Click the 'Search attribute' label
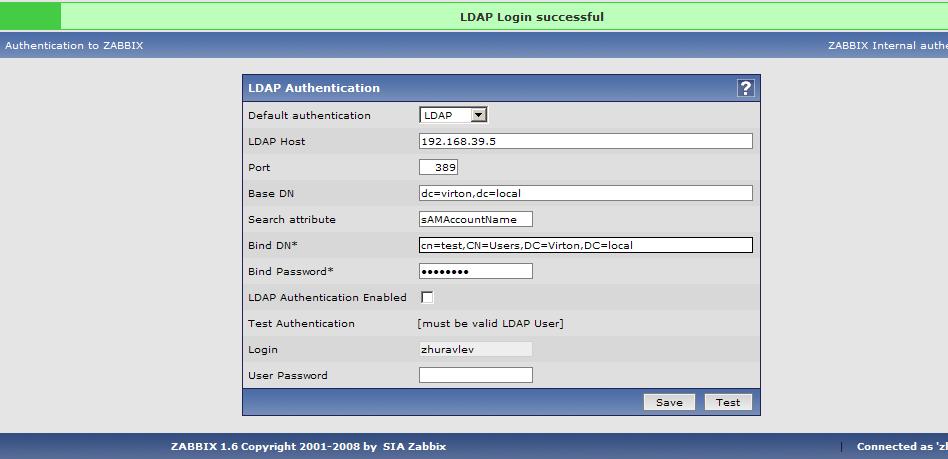Screen dimensions: 948x459 291,220
